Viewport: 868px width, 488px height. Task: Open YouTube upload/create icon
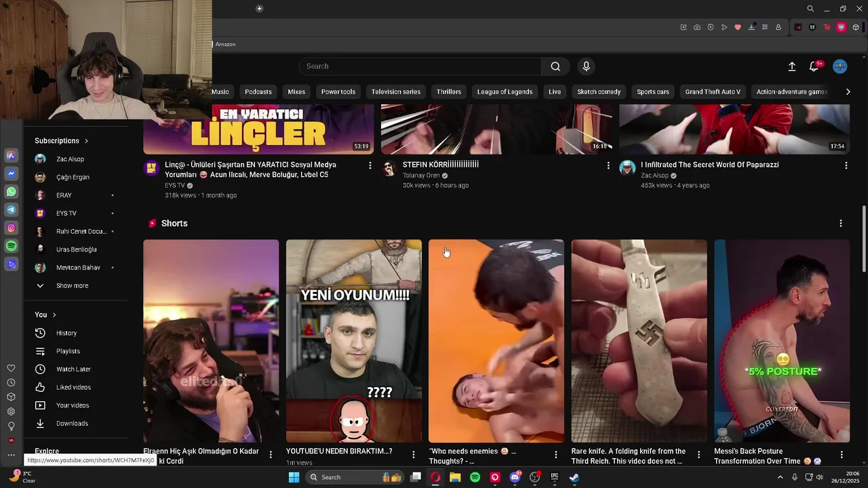pos(791,66)
